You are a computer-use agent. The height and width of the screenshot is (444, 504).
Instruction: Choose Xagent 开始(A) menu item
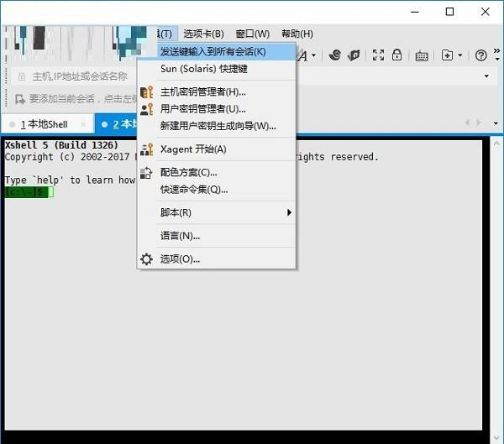tap(217, 149)
